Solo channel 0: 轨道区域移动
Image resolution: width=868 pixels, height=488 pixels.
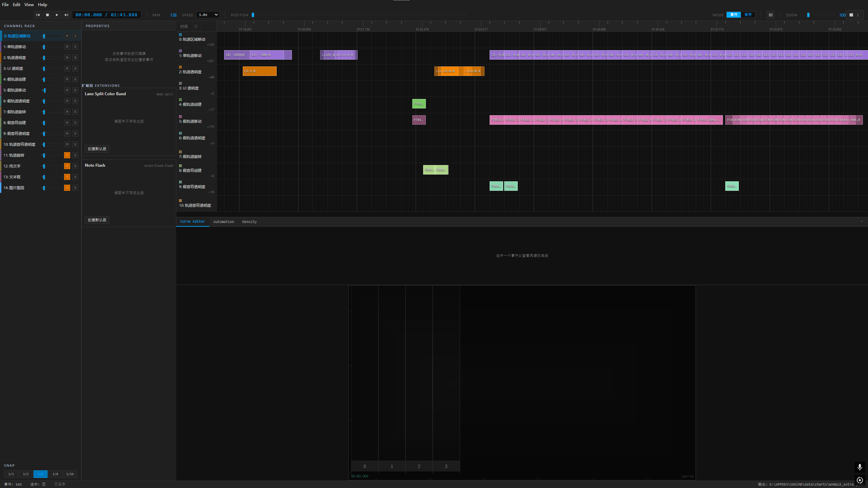coord(75,36)
